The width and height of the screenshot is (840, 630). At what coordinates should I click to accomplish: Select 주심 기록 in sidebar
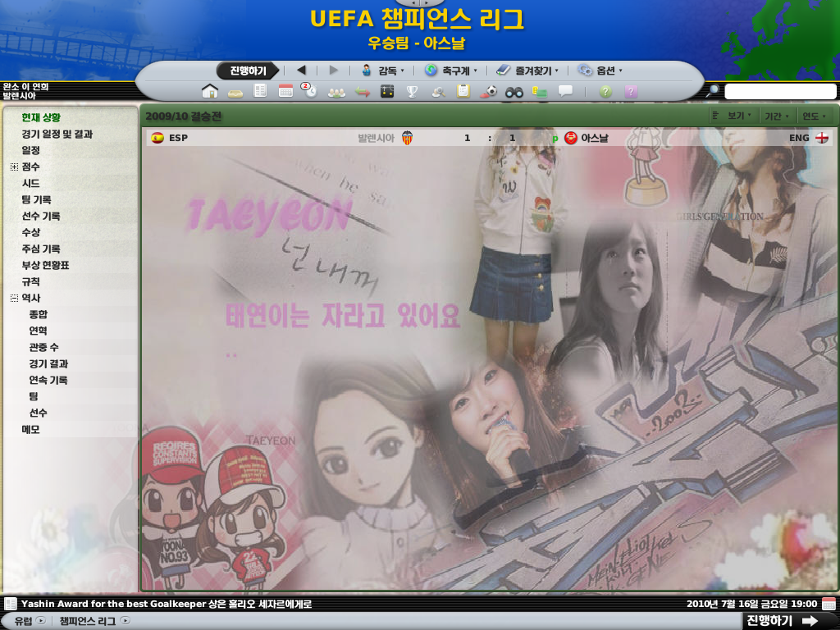pyautogui.click(x=41, y=249)
